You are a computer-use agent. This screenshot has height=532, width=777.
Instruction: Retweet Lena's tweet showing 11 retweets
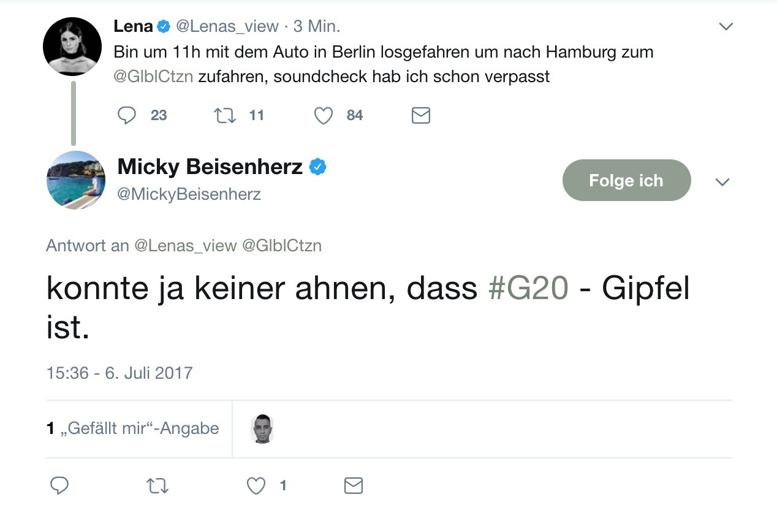click(x=225, y=115)
